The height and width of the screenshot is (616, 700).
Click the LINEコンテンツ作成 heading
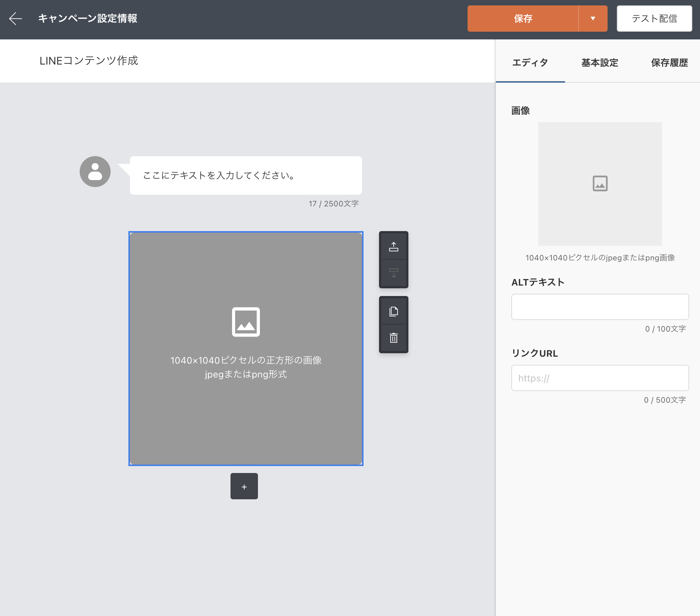[89, 61]
